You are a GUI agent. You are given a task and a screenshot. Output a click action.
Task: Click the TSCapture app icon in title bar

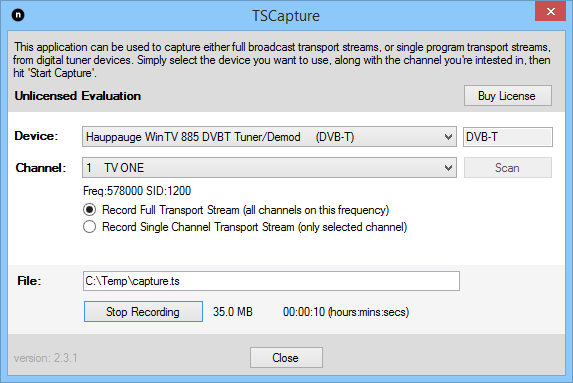point(18,15)
